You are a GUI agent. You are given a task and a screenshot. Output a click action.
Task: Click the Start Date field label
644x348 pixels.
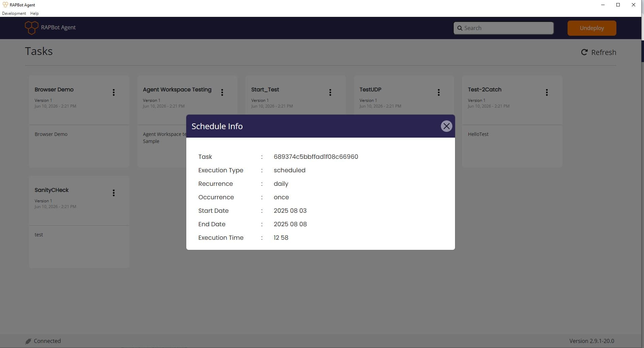click(x=213, y=211)
